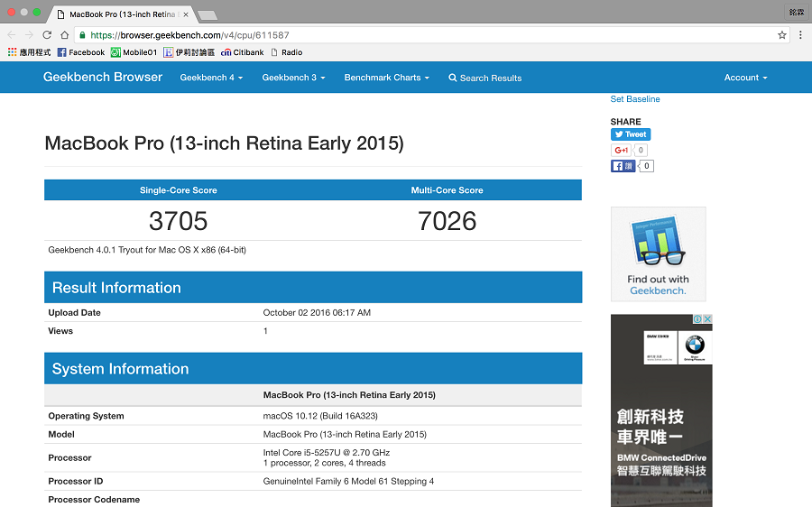Viewport: 812px width, 507px height.
Task: Click the Facebook like button
Action: click(623, 166)
